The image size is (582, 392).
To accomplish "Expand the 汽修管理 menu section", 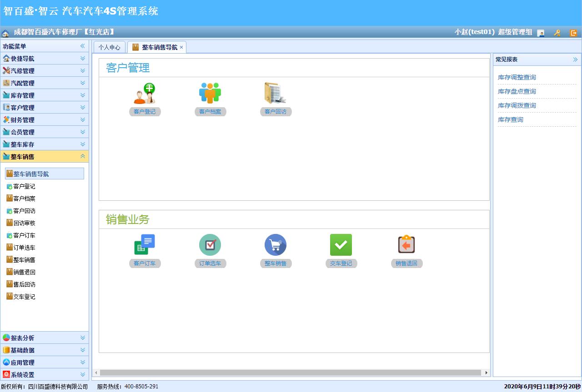I will tap(83, 70).
